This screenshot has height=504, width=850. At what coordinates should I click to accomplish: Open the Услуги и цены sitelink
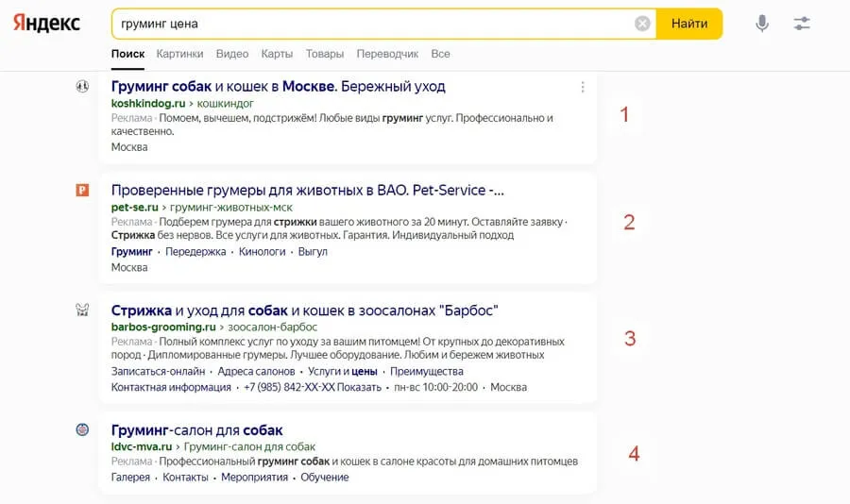click(x=343, y=371)
